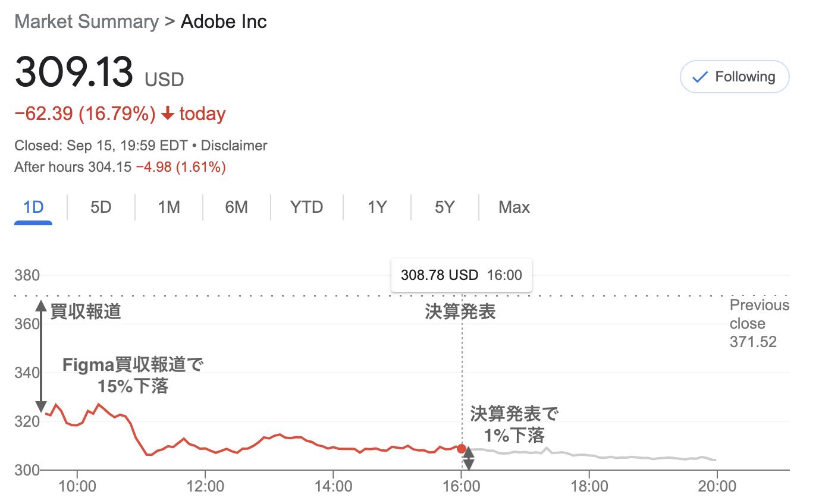Switch to the 1M range tab
The image size is (822, 504).
(169, 207)
